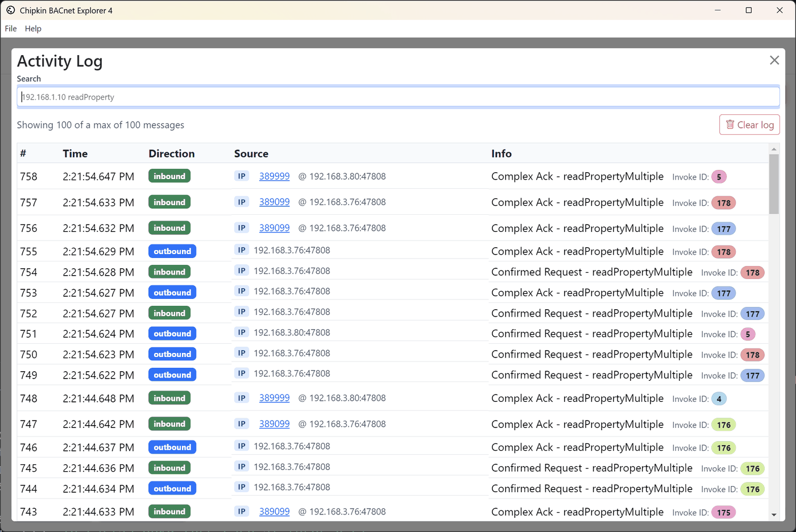Open the File menu
Image resolution: width=796 pixels, height=532 pixels.
[11, 28]
